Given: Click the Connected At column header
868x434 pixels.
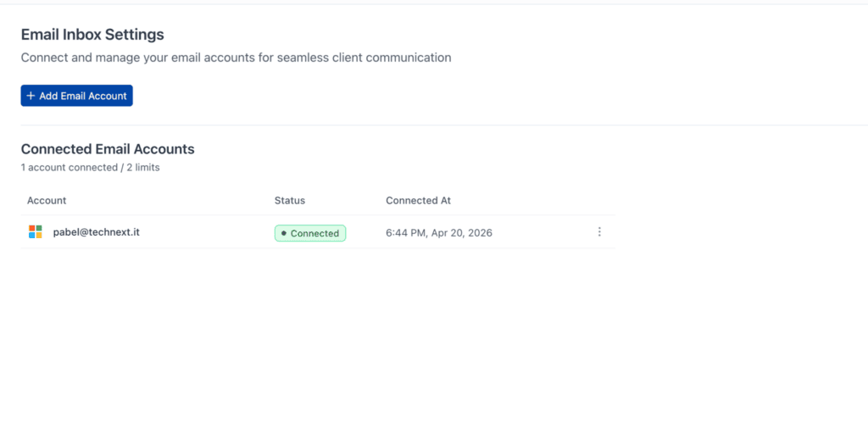Looking at the screenshot, I should coord(418,201).
